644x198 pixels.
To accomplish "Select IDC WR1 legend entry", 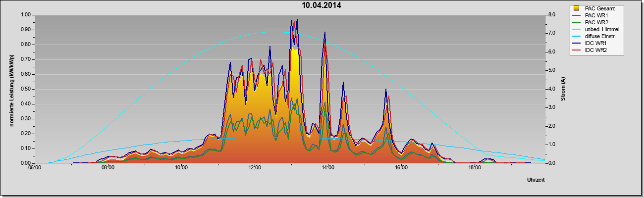I will pos(596,43).
